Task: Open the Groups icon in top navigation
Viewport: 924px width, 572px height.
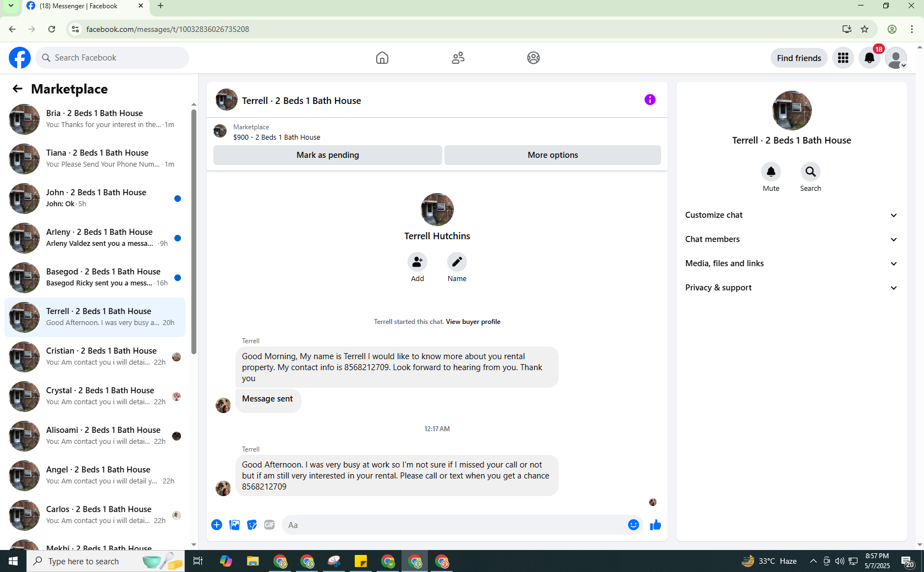Action: coord(533,58)
